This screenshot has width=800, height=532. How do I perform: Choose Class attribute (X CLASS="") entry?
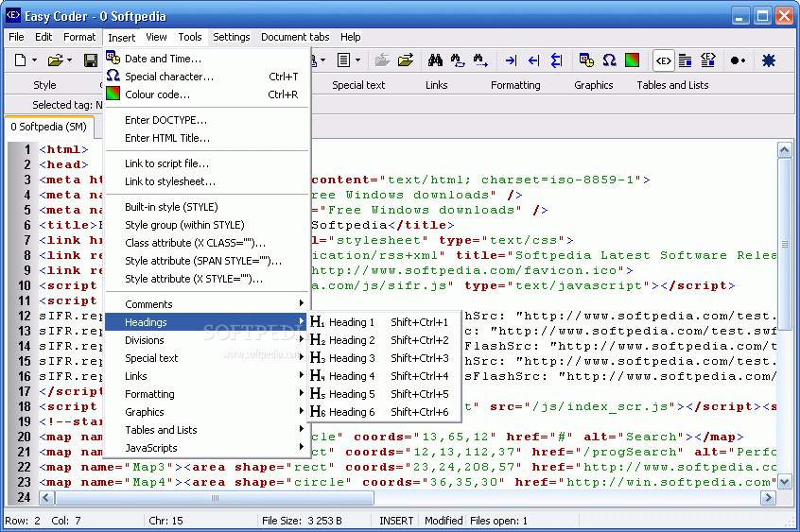click(x=207, y=243)
